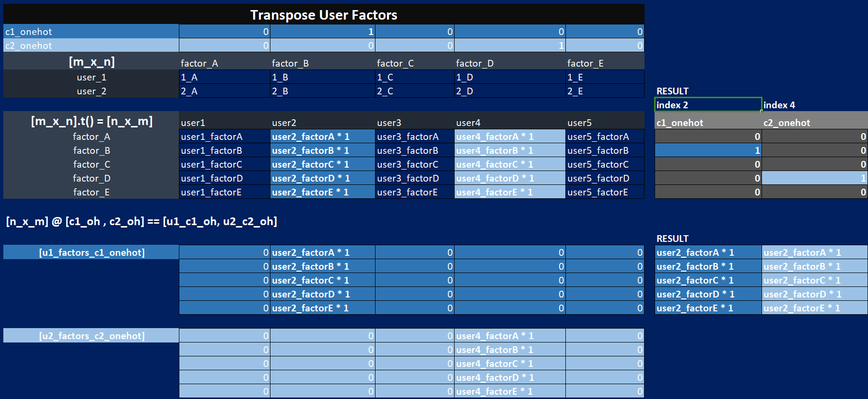This screenshot has height=399, width=868.
Task: Click the user3 column header
Action: coord(414,123)
